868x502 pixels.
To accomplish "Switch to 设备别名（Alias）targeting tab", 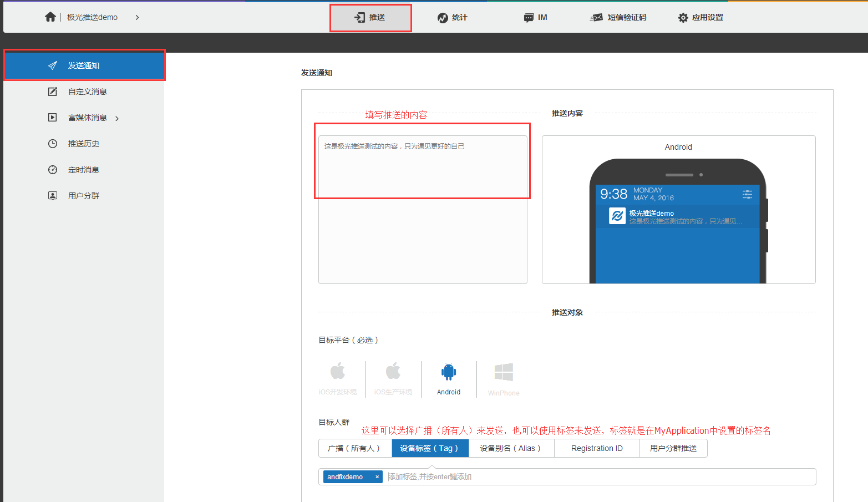I will click(511, 448).
